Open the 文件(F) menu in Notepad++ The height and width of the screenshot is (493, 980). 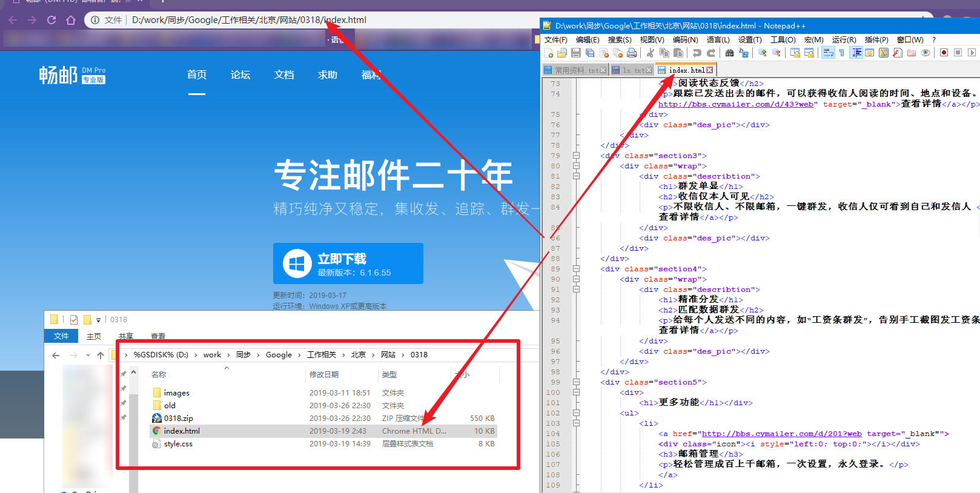555,40
